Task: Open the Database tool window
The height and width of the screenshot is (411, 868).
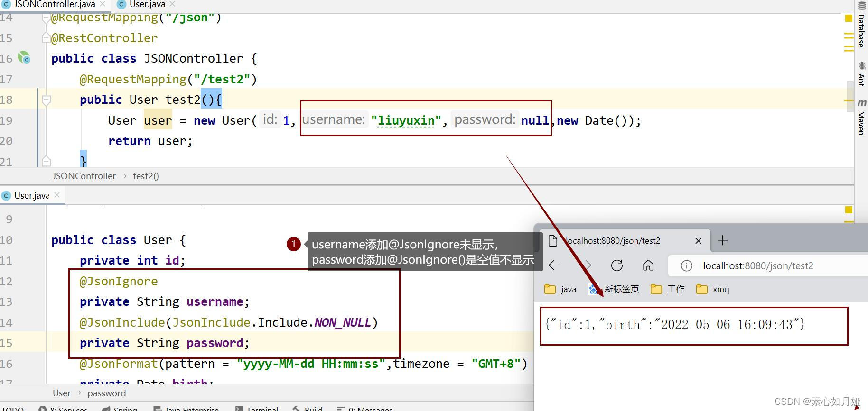Action: coord(861,25)
